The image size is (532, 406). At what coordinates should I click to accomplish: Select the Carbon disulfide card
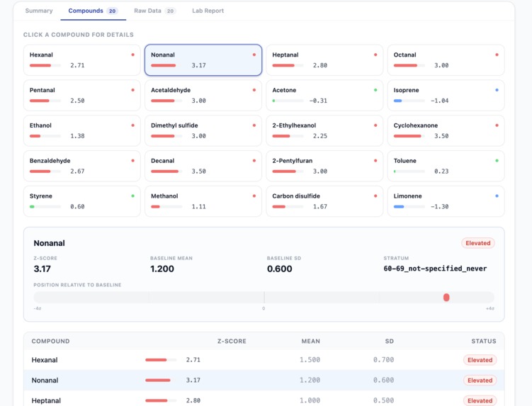pos(324,201)
